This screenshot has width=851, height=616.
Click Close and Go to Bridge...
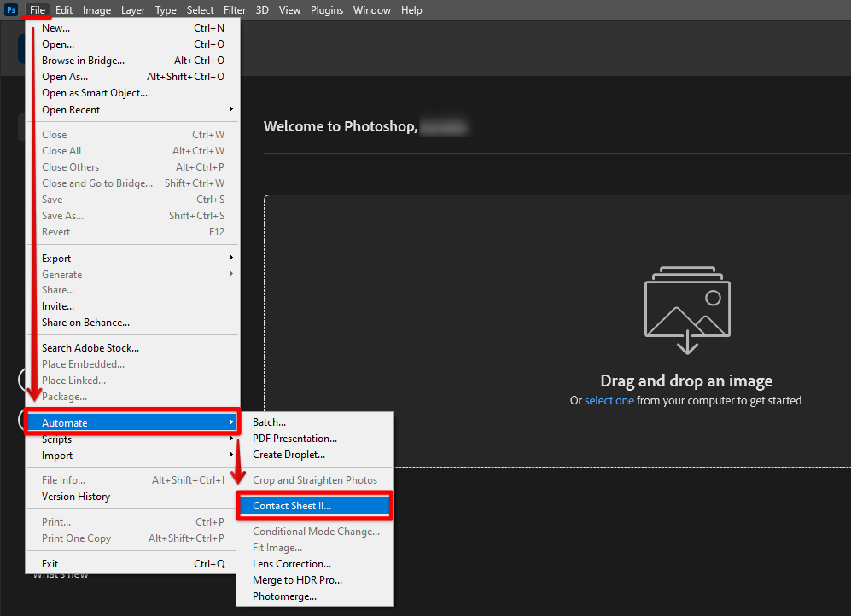(133, 183)
